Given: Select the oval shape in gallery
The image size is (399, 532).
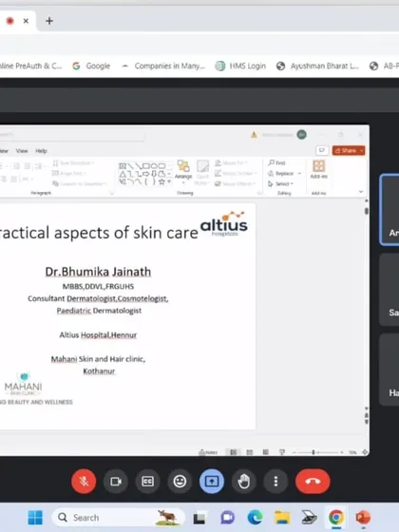Looking at the screenshot, I should pos(154,166).
